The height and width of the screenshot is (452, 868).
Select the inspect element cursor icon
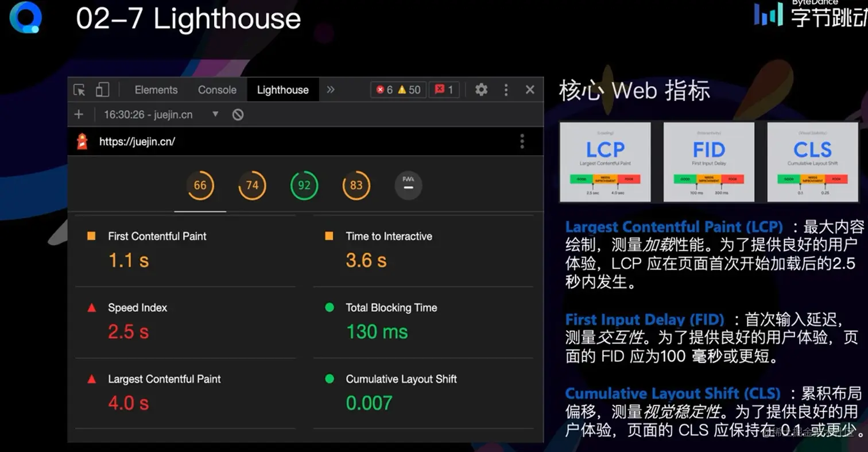click(x=80, y=90)
